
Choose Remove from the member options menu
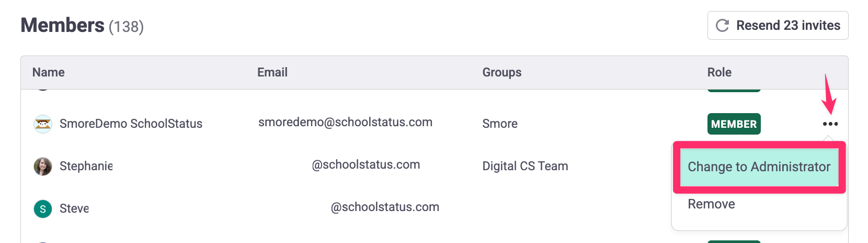711,204
